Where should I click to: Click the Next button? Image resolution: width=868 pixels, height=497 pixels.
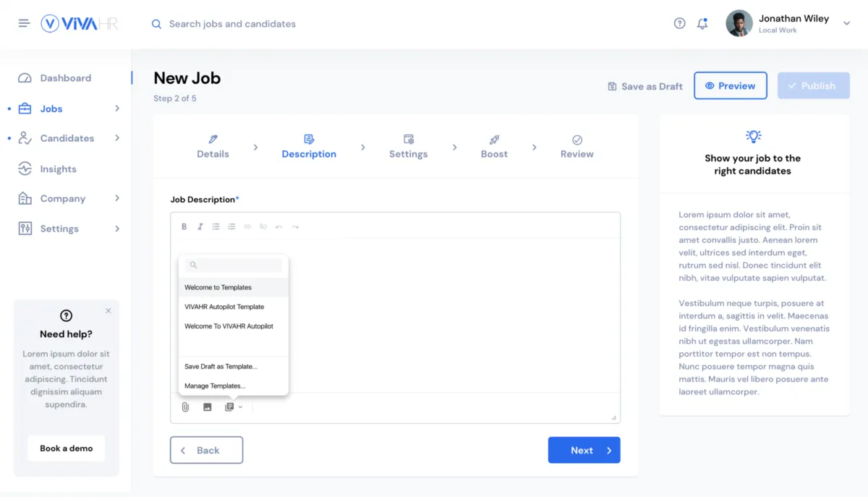pyautogui.click(x=584, y=450)
